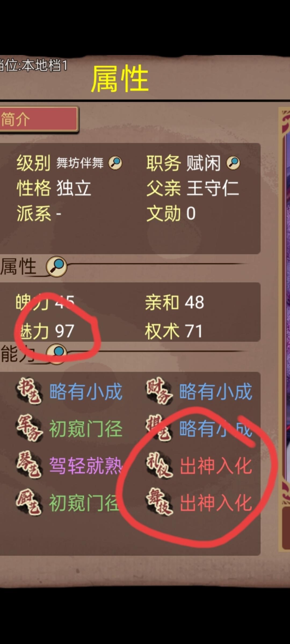Tap the 棋艺 skill icon

pos(159,428)
